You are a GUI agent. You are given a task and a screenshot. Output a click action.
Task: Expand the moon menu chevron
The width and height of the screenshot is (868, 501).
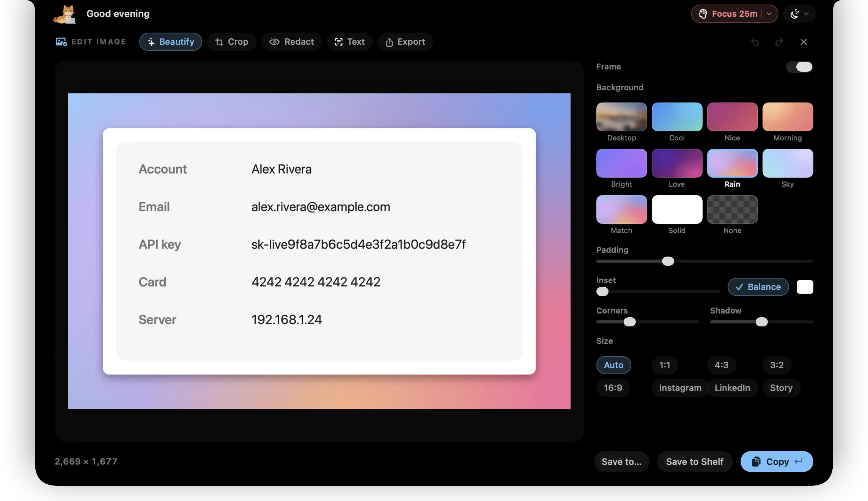coord(806,14)
